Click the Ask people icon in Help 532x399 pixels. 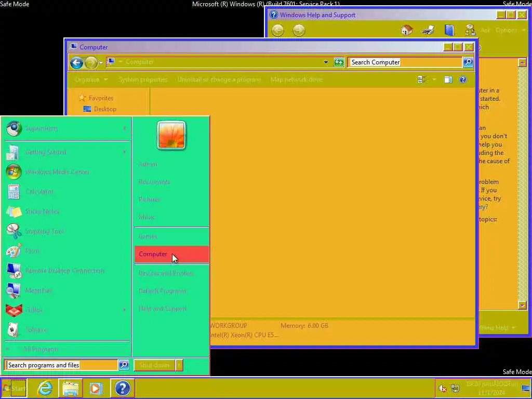pyautogui.click(x=470, y=30)
